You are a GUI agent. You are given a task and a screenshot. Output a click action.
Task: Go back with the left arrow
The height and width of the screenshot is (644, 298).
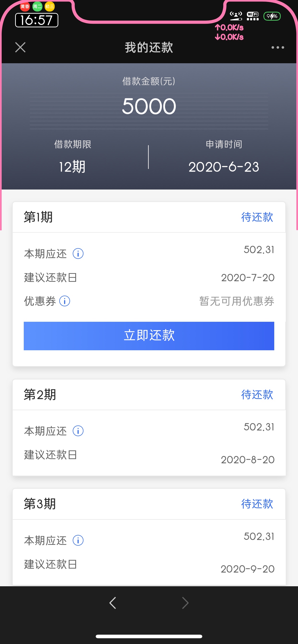pos(113,603)
